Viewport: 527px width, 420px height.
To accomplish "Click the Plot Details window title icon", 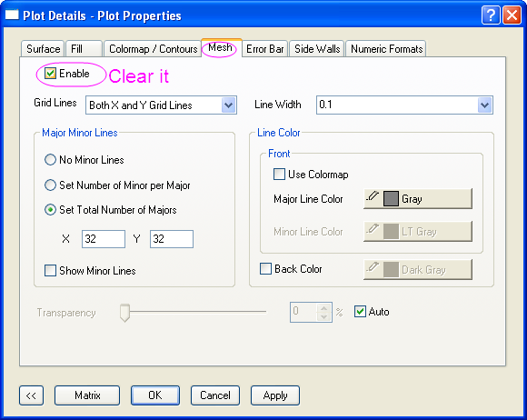I will [x=12, y=15].
